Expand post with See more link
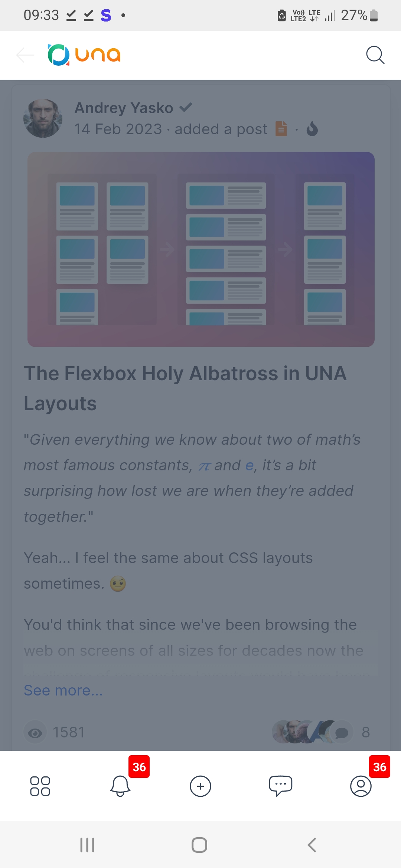 (x=63, y=690)
